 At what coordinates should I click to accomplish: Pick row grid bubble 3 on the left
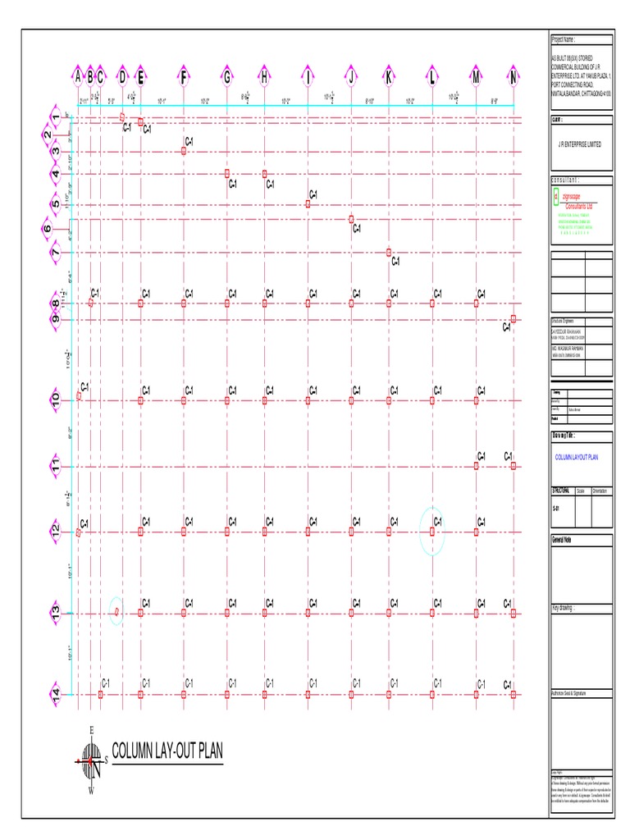56,152
